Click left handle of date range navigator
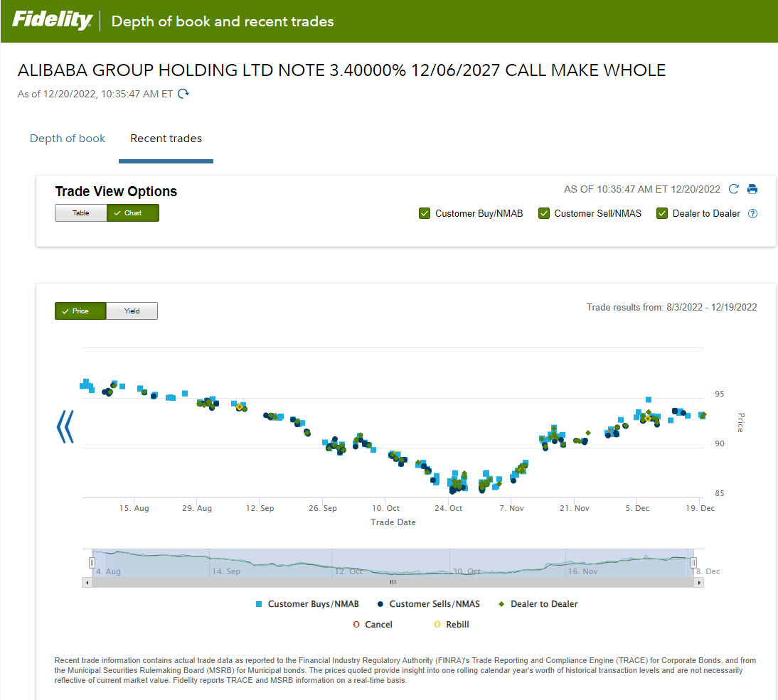778x700 pixels. point(92,563)
